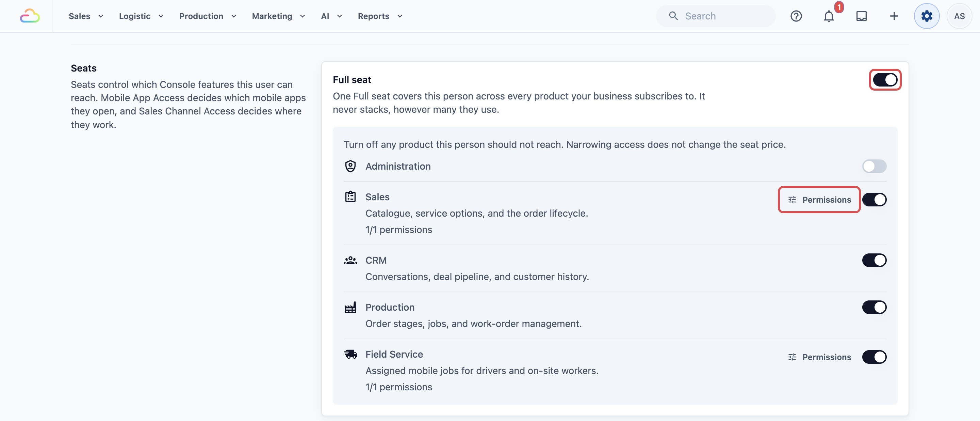Open Permissions for Sales
The image size is (980, 421).
click(x=819, y=200)
